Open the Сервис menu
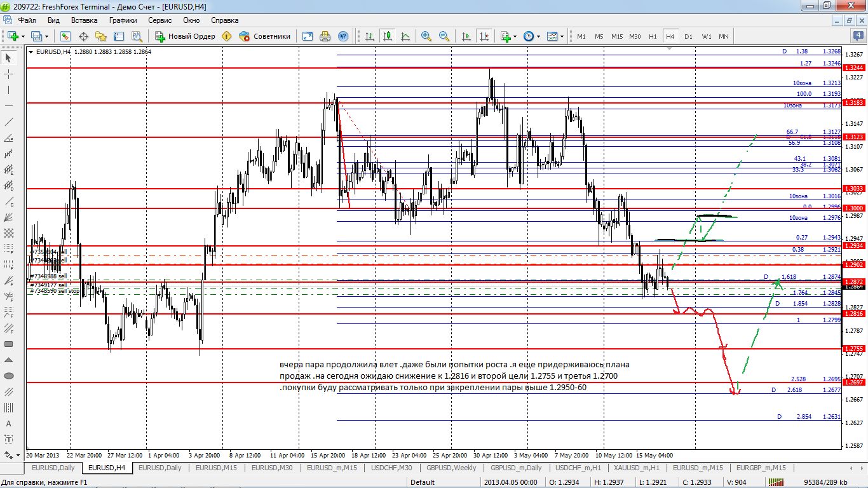The height and width of the screenshot is (488, 868). [x=159, y=20]
